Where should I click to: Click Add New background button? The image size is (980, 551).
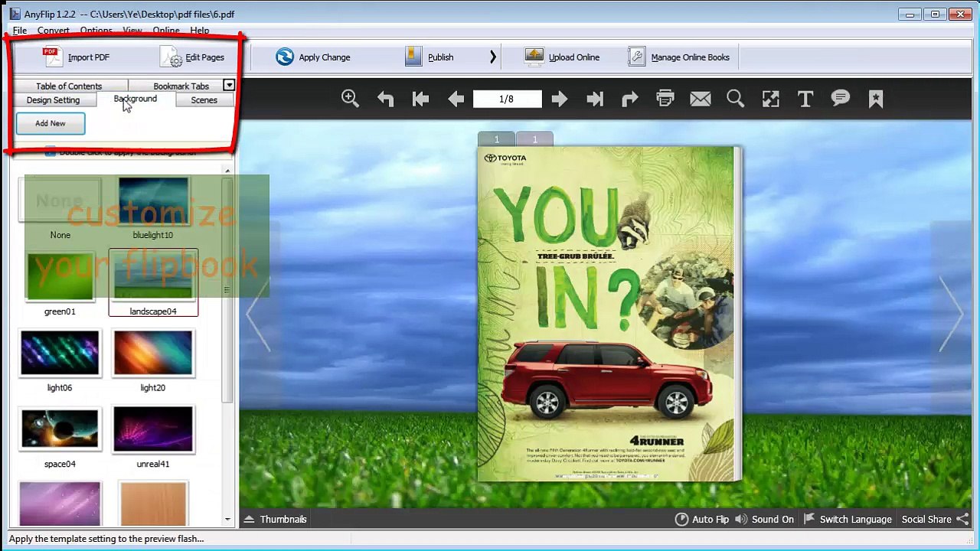[51, 123]
